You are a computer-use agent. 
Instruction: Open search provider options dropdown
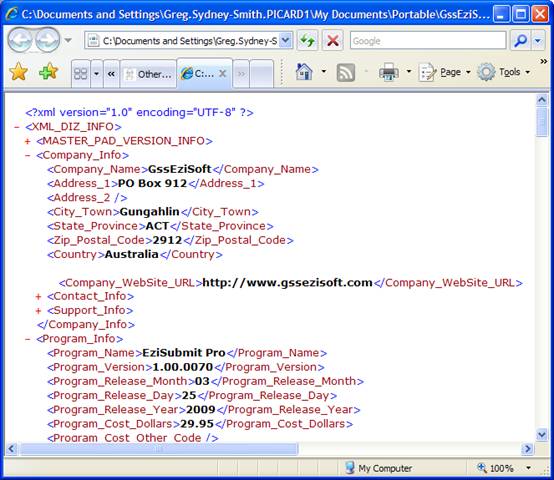point(538,41)
